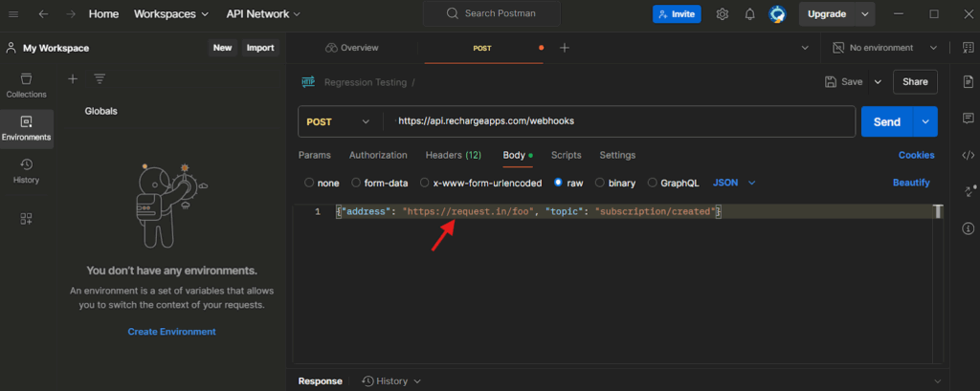980x391 pixels.
Task: Open the configure sidebar grid icon
Action: coord(26,219)
